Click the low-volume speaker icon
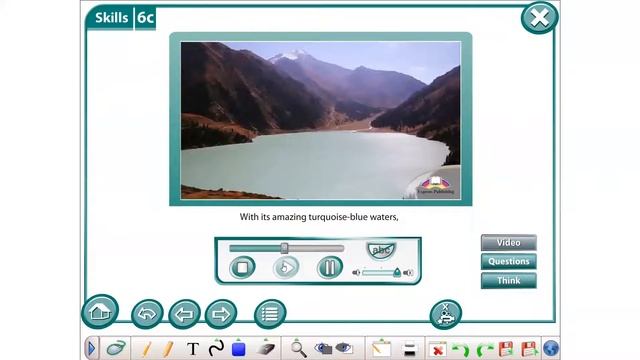The width and height of the screenshot is (640, 360). (x=356, y=273)
